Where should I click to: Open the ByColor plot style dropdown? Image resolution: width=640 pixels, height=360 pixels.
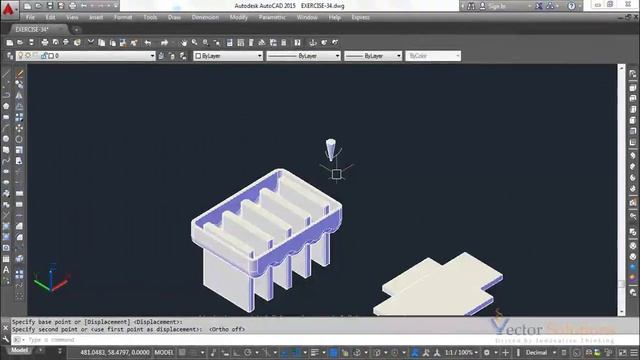(x=433, y=56)
